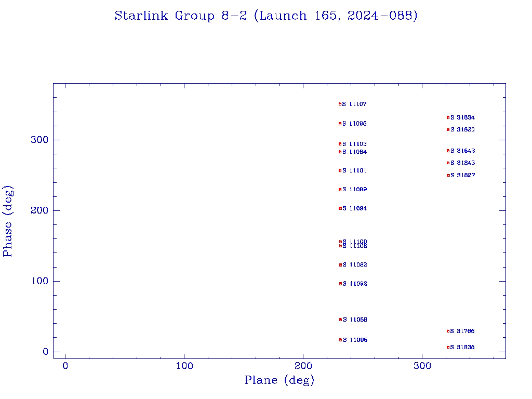Screen dimensions: 532x399
Task: Click the 200 tick label on Plane axis
Action: click(303, 366)
